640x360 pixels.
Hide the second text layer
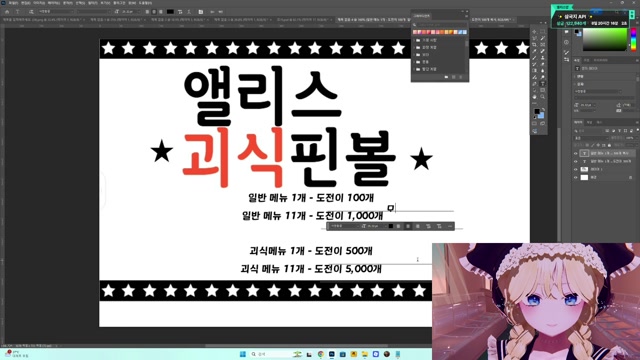(x=576, y=161)
